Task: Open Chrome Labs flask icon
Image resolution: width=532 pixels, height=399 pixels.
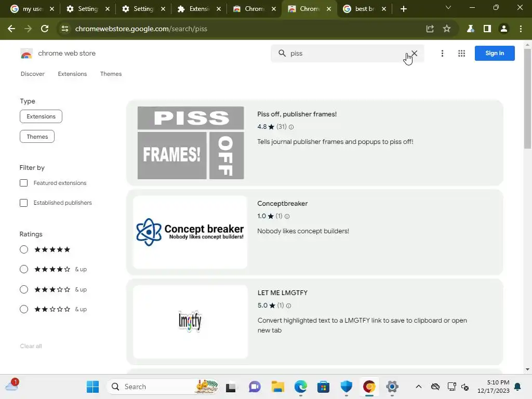Action: (470, 29)
